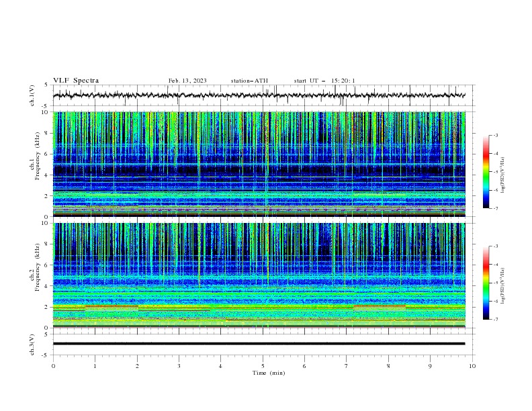The height and width of the screenshot is (411, 532).
Task: Click the ch.2 spectrogram panel
Action: pos(259,275)
